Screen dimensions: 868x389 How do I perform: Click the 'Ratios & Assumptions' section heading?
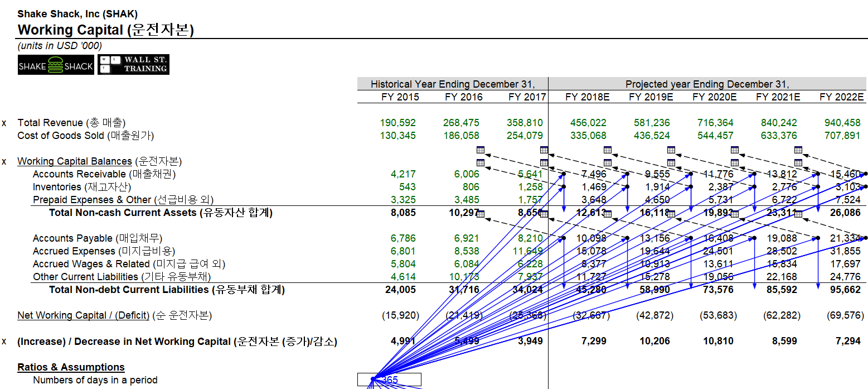tap(71, 367)
